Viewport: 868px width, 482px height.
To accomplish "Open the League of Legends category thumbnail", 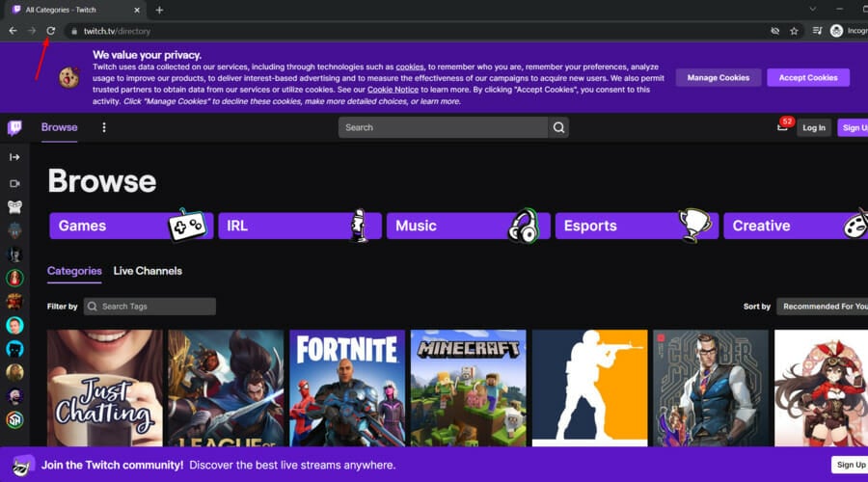I will pos(226,388).
